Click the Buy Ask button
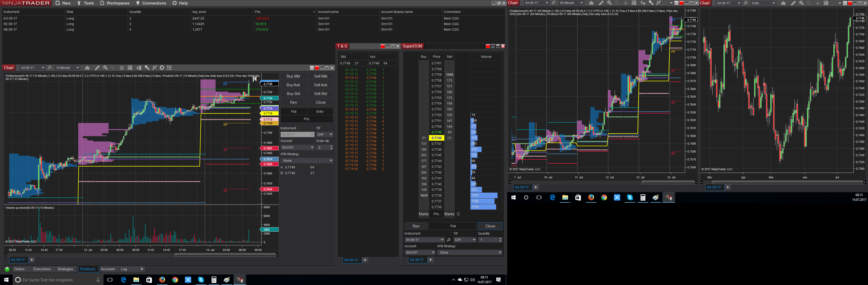The height and width of the screenshot is (285, 868). [x=293, y=85]
